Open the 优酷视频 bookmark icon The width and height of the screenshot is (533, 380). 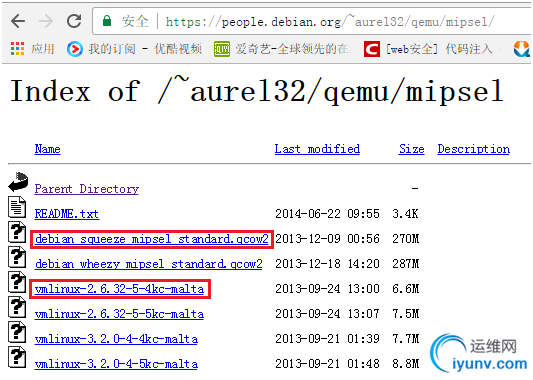click(75, 49)
